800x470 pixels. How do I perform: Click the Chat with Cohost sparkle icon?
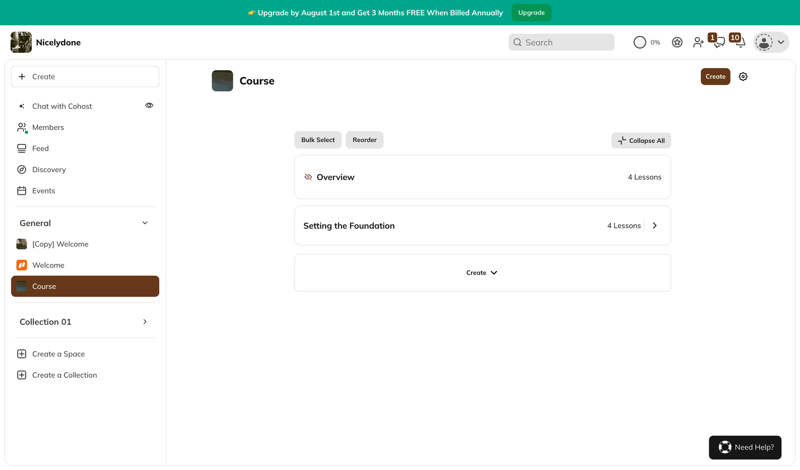point(21,106)
